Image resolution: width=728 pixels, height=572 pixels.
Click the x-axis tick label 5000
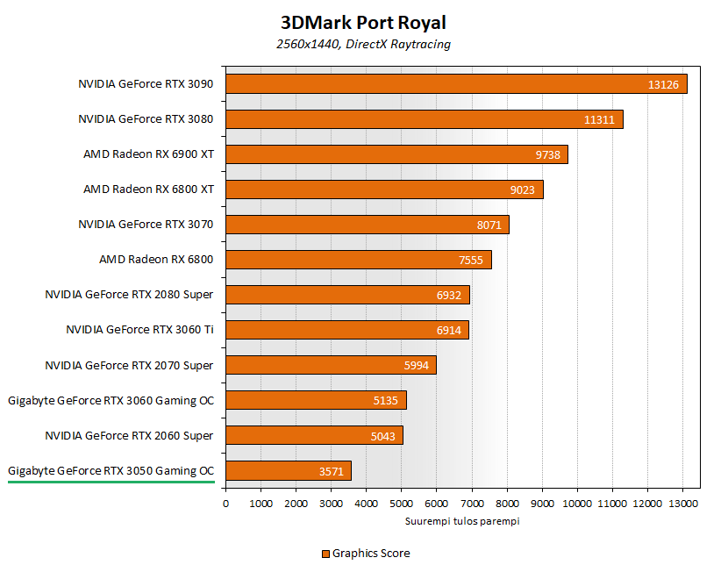[x=402, y=504]
